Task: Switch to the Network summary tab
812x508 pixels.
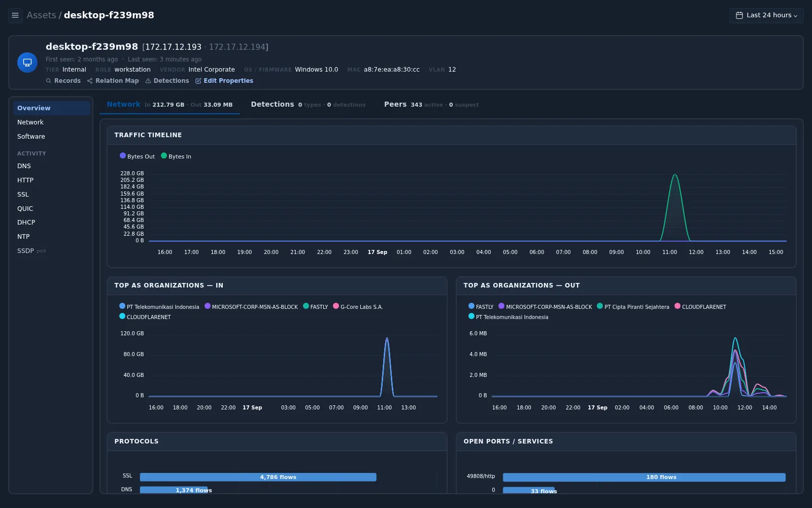Action: (170, 105)
